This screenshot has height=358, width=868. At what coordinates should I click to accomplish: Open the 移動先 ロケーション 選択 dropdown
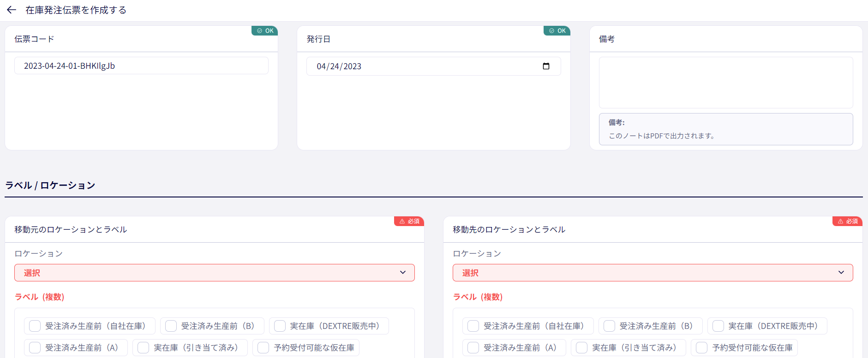point(653,273)
